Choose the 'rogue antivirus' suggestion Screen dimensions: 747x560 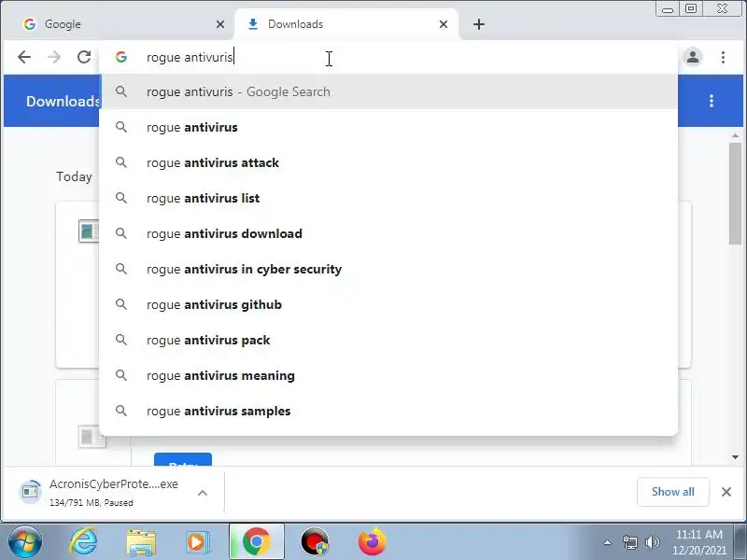[388, 127]
